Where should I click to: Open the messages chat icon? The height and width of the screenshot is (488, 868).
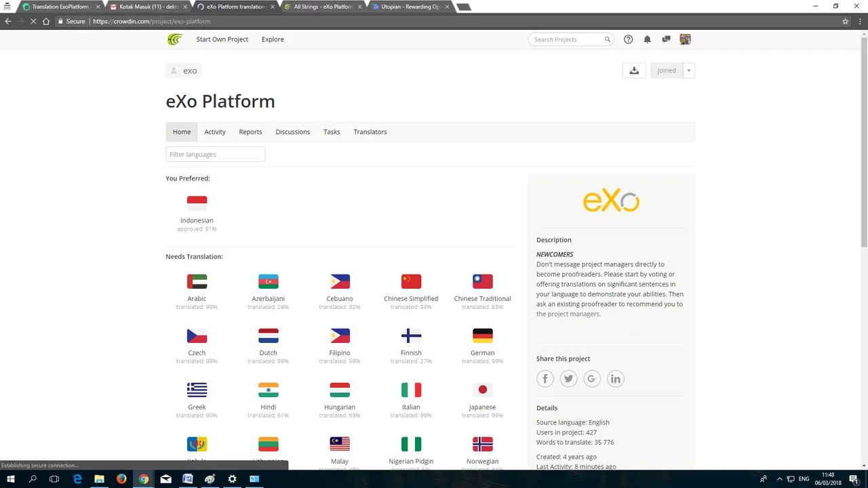click(x=666, y=39)
